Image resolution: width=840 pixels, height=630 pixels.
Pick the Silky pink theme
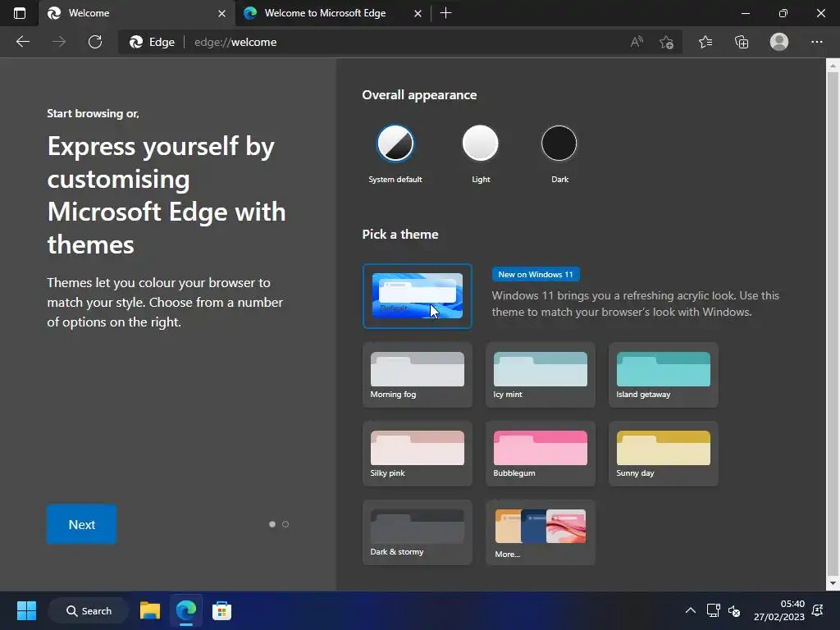pos(418,454)
